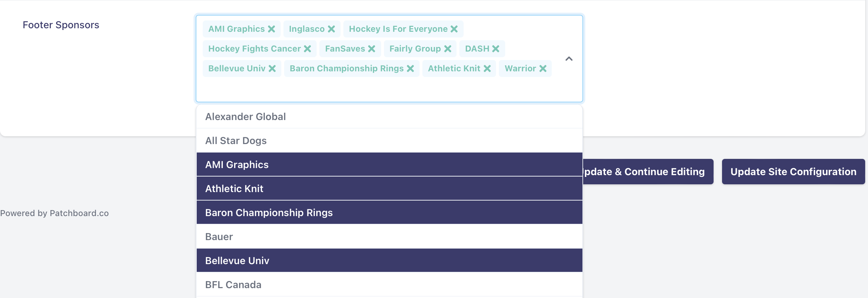Screen dimensions: 868x298
Task: Remove the Baron Championship Rings tag
Action: (x=410, y=68)
